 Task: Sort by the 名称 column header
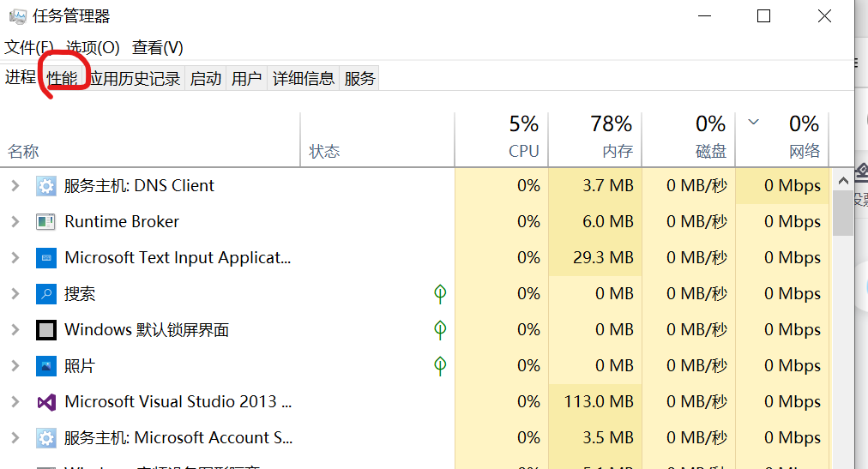[x=150, y=140]
